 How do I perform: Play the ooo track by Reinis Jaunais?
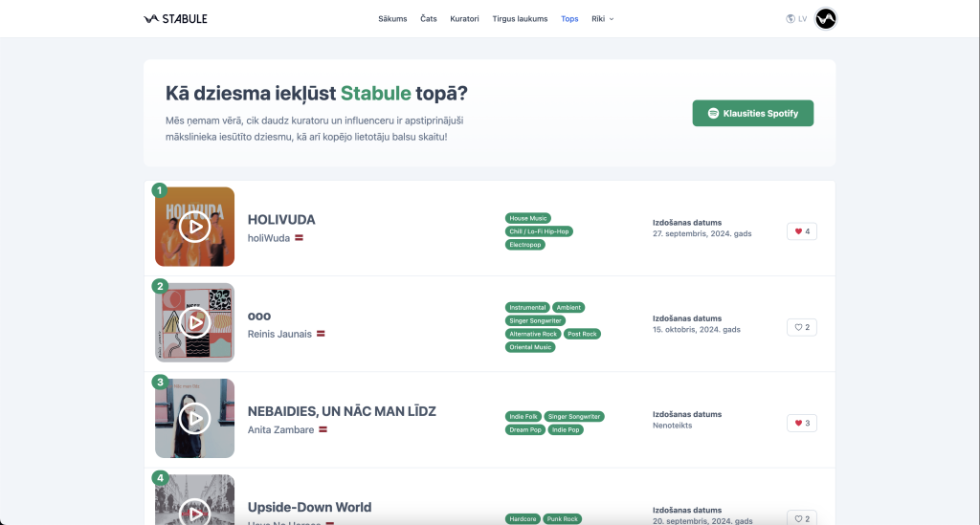[x=194, y=322]
